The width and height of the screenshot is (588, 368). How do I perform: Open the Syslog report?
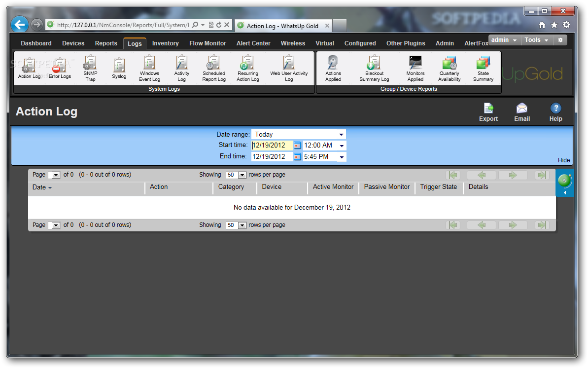click(x=119, y=68)
